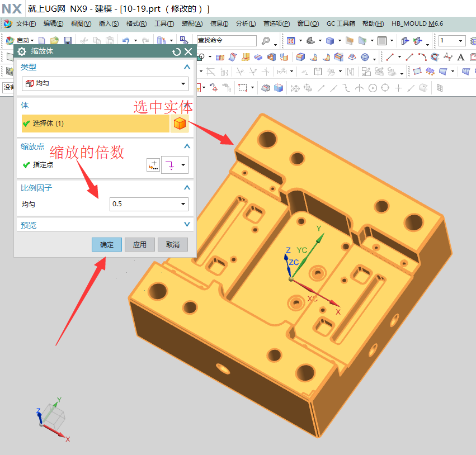The height and width of the screenshot is (455, 476).
Task: Click inside the 查找命令 search field
Action: pyautogui.click(x=227, y=41)
